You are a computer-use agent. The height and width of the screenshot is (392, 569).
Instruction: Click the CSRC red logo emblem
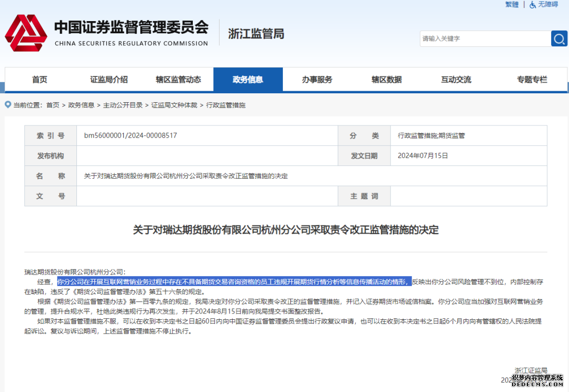tap(26, 33)
